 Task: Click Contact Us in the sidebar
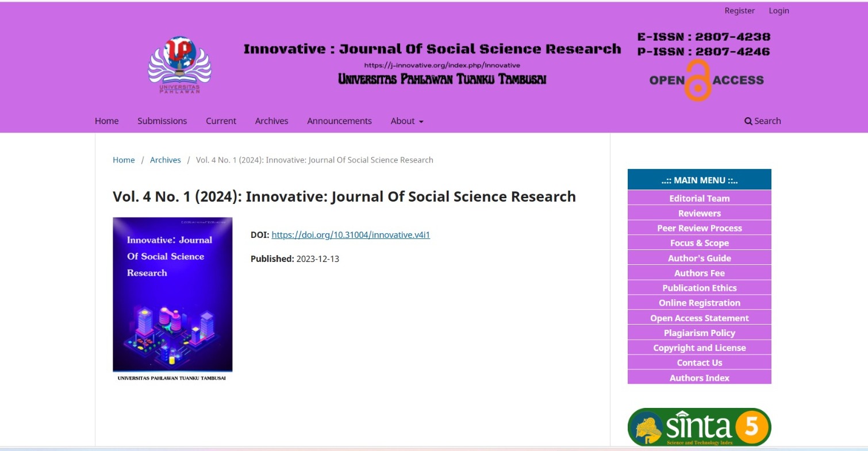pos(699,363)
